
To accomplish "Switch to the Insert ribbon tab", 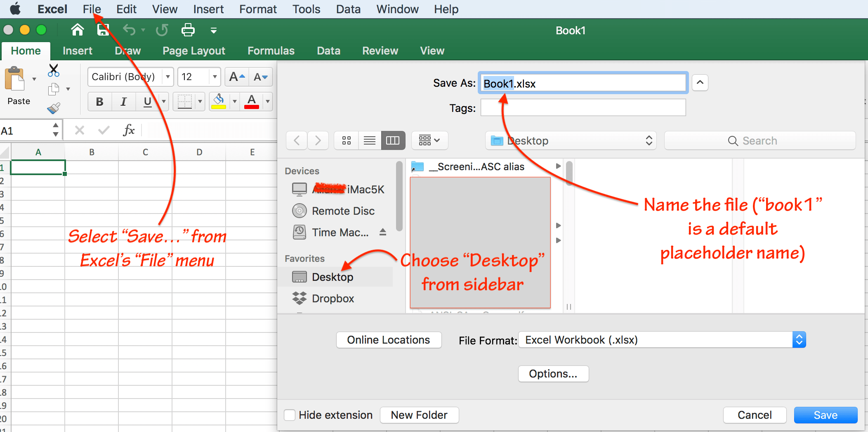I will [78, 51].
